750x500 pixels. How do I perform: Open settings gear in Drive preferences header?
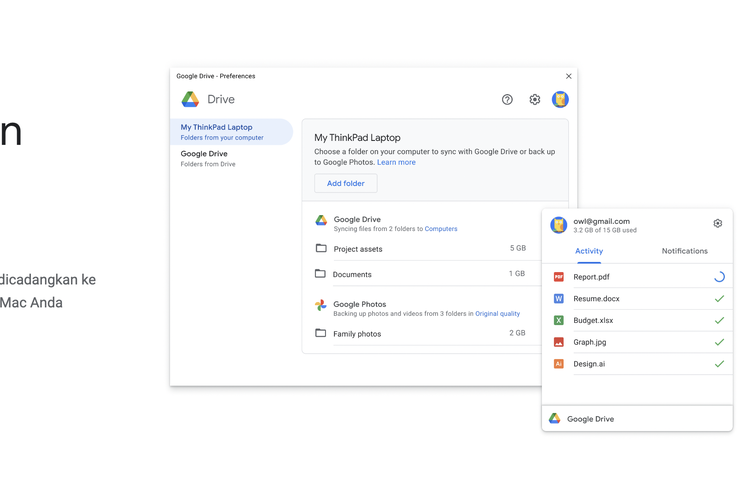pos(534,100)
